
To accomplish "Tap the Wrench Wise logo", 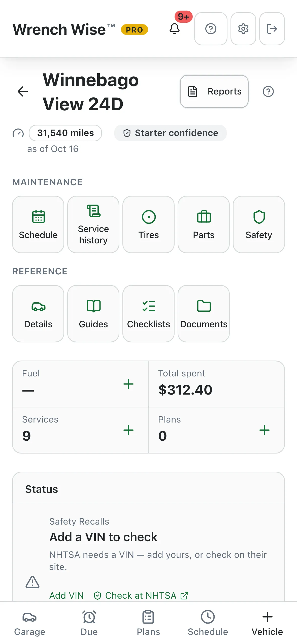I will click(x=64, y=29).
